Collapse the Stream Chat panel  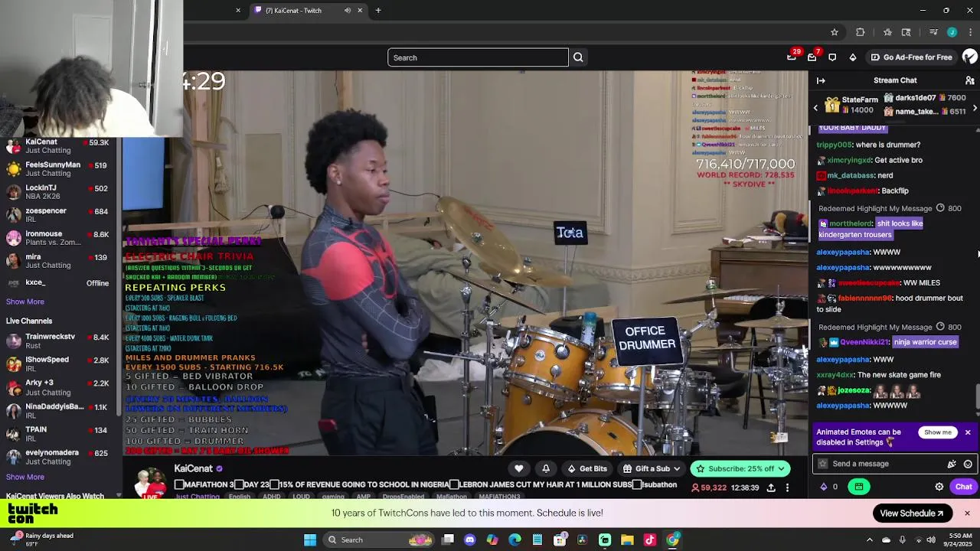[821, 80]
